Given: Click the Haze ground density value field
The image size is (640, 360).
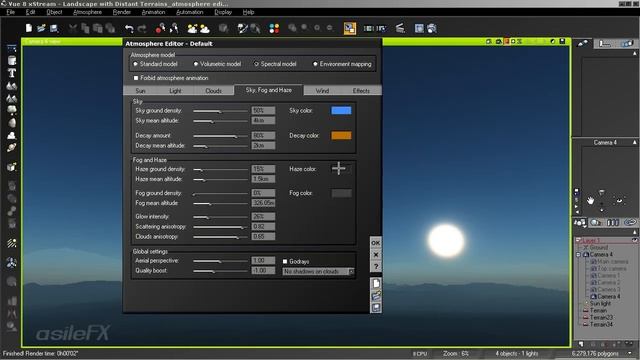Looking at the screenshot, I should coord(263,169).
